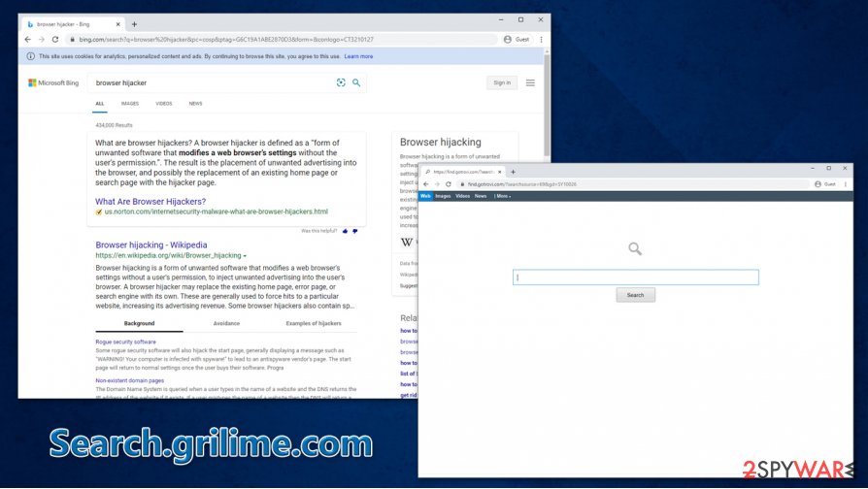868x489 pixels.
Task: Click the gotrovi search input field
Action: tap(636, 277)
